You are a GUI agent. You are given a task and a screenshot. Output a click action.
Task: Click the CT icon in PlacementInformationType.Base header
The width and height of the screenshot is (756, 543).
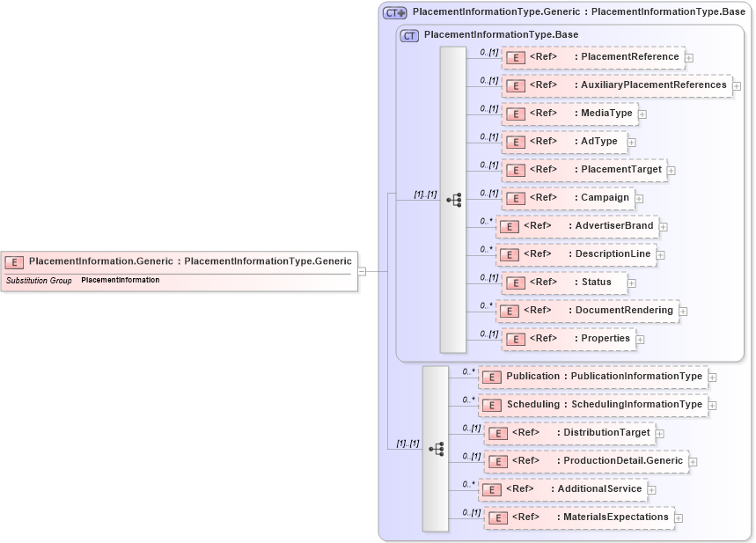(409, 35)
